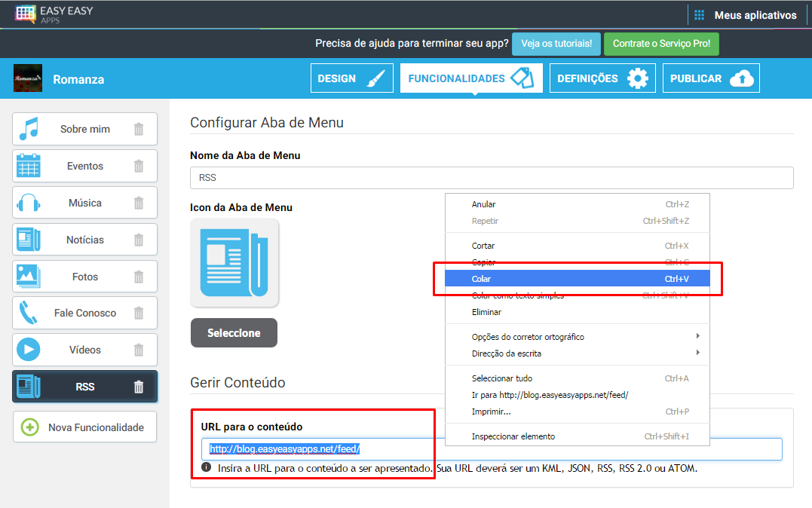The width and height of the screenshot is (812, 508).
Task: Click Contrate o Serviço Pro button
Action: pyautogui.click(x=661, y=44)
